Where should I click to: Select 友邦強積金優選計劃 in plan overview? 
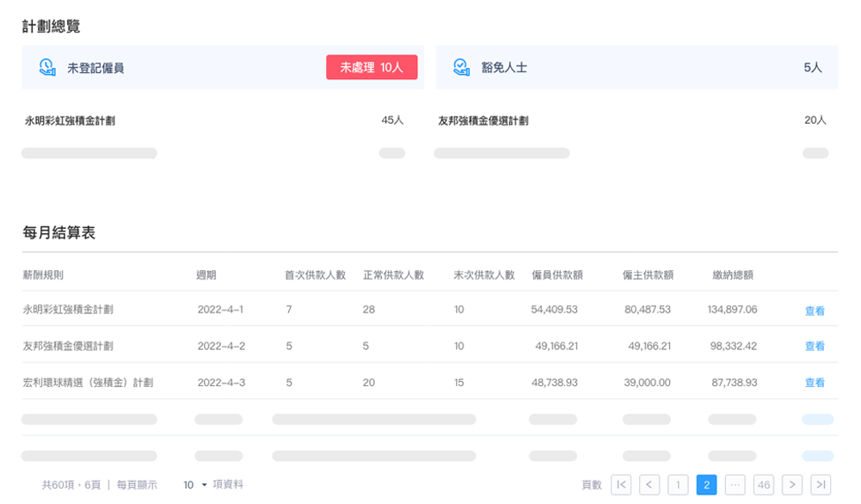pyautogui.click(x=483, y=120)
